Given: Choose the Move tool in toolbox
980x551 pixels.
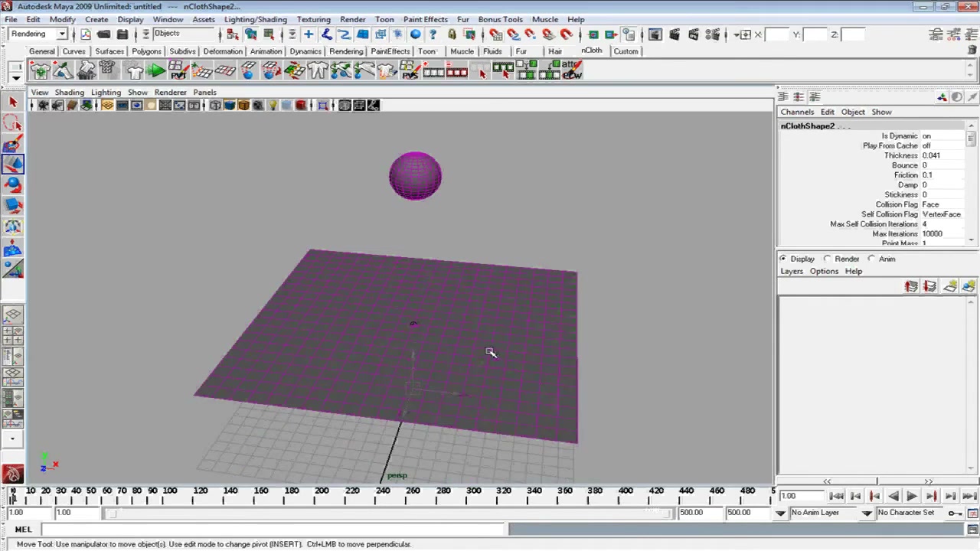Looking at the screenshot, I should click(13, 164).
